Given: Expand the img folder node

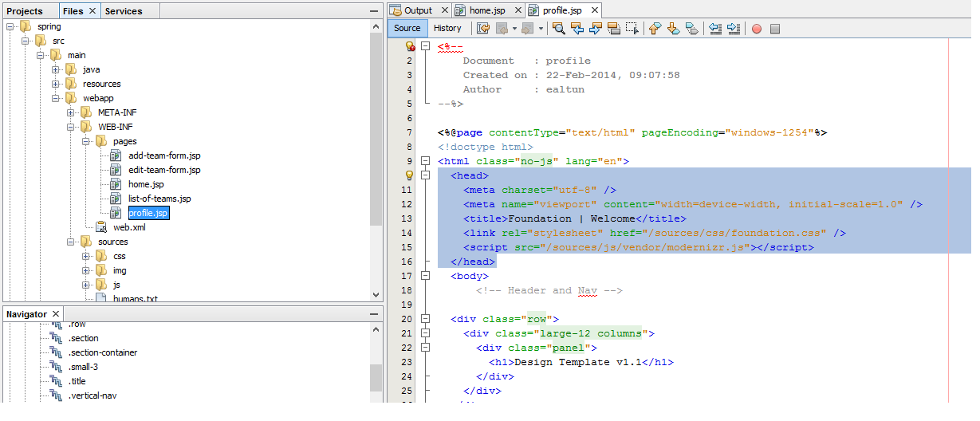Looking at the screenshot, I should tap(87, 270).
